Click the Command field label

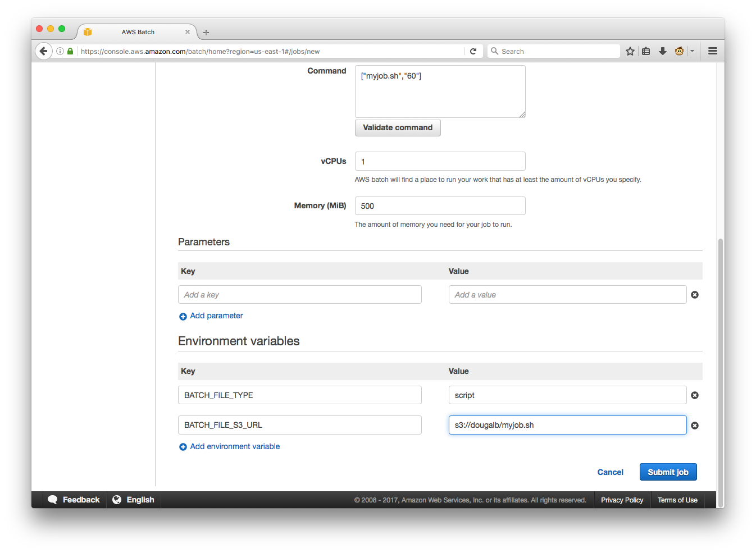coord(327,71)
